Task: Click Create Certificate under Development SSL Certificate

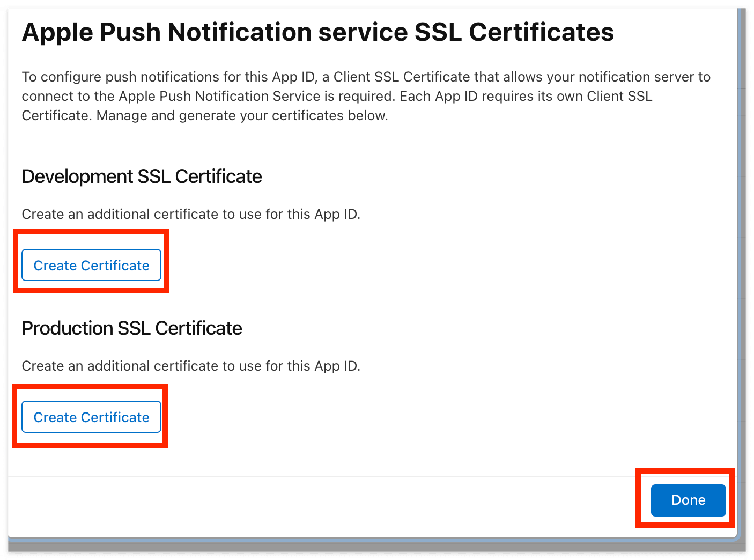Action: tap(91, 265)
